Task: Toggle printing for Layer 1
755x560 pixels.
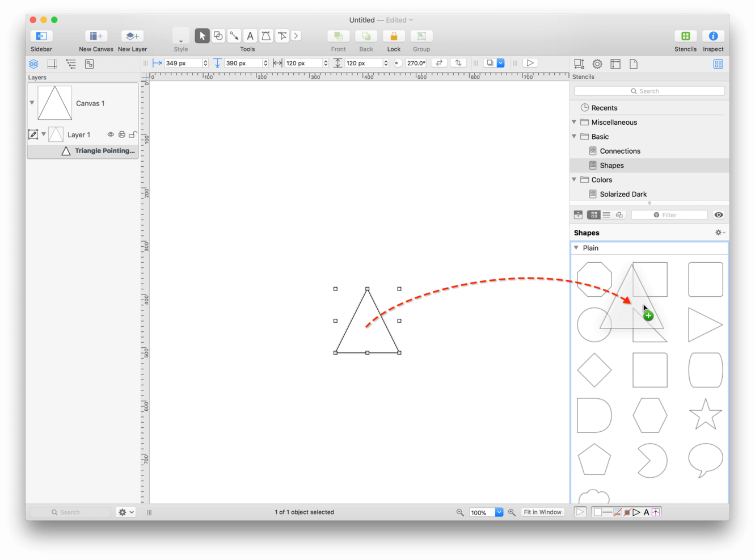Action: tap(121, 134)
